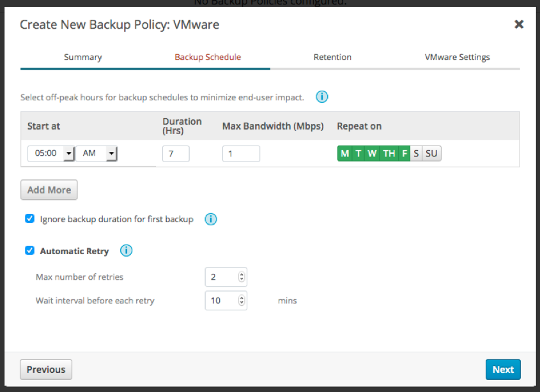Show info for Ignore backup duration option
The height and width of the screenshot is (392, 540).
(x=211, y=219)
